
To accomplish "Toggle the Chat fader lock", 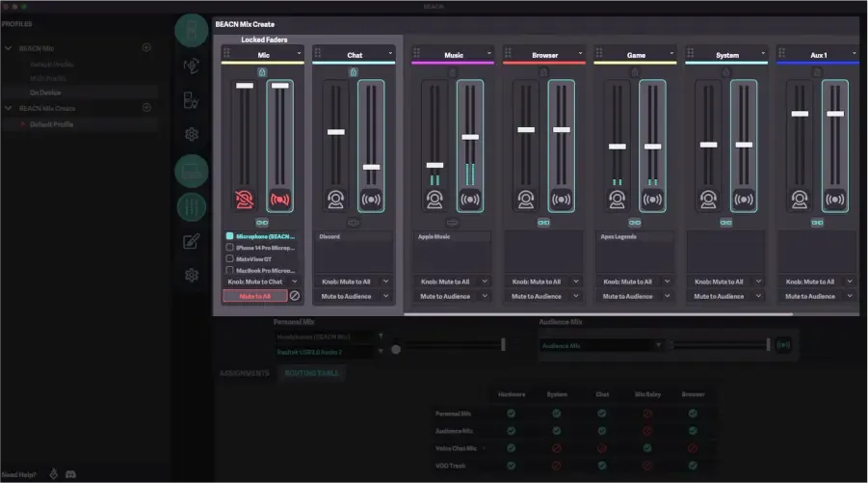I will [x=354, y=72].
